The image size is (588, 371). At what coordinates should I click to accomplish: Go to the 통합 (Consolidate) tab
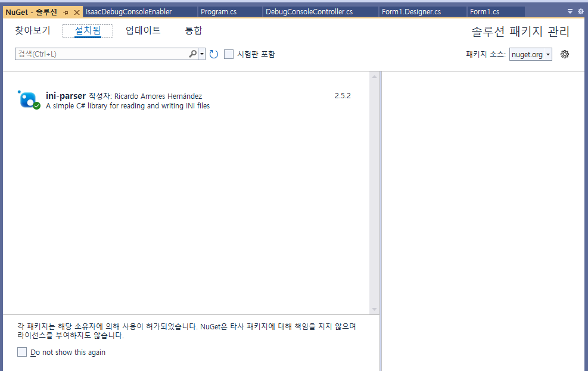[x=194, y=30]
